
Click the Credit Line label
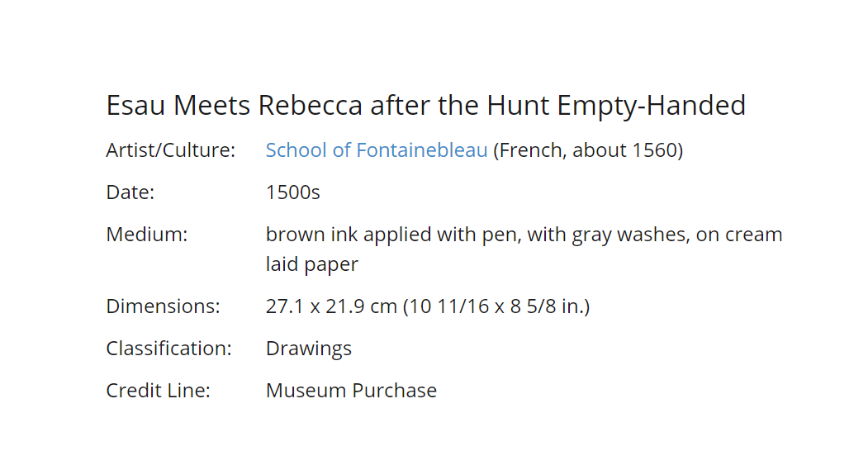[158, 390]
